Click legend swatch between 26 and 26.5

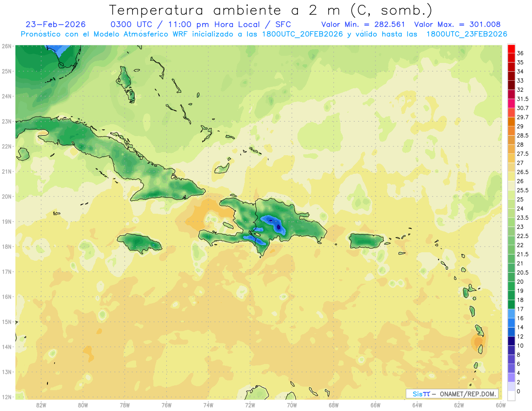pyautogui.click(x=511, y=176)
